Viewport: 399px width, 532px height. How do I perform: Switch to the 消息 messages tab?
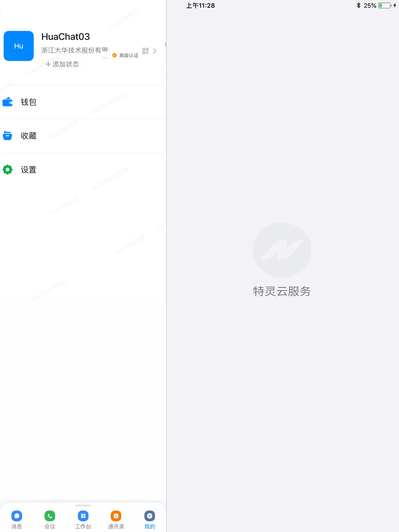pos(17,520)
